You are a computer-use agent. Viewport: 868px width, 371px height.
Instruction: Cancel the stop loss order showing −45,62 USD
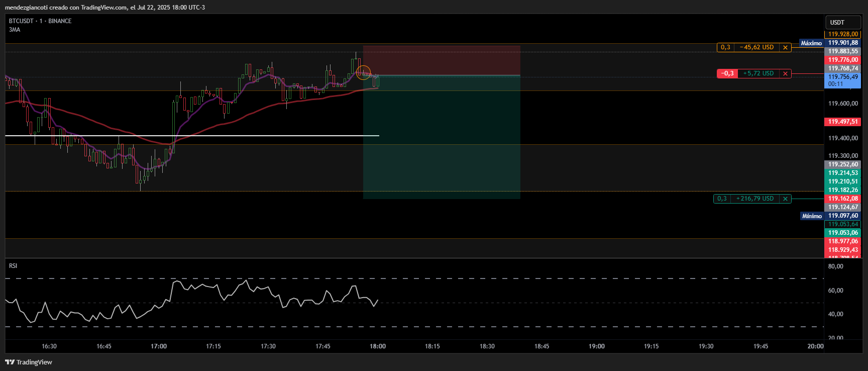(x=785, y=47)
